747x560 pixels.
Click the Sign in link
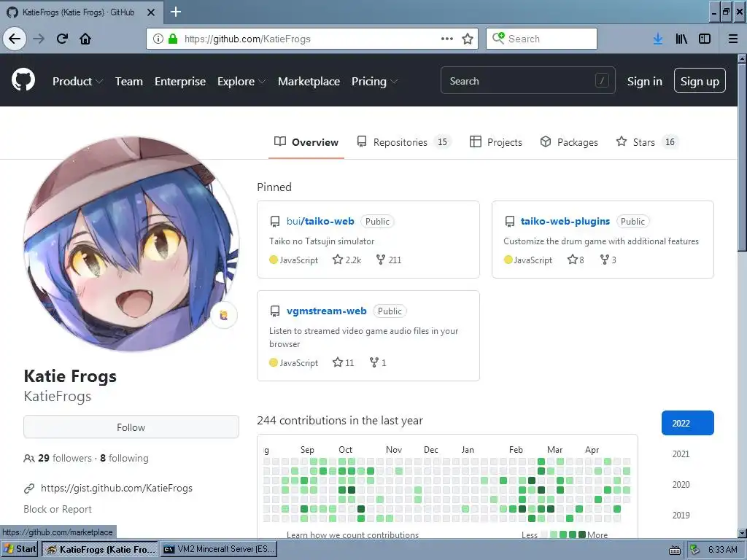[x=645, y=82]
